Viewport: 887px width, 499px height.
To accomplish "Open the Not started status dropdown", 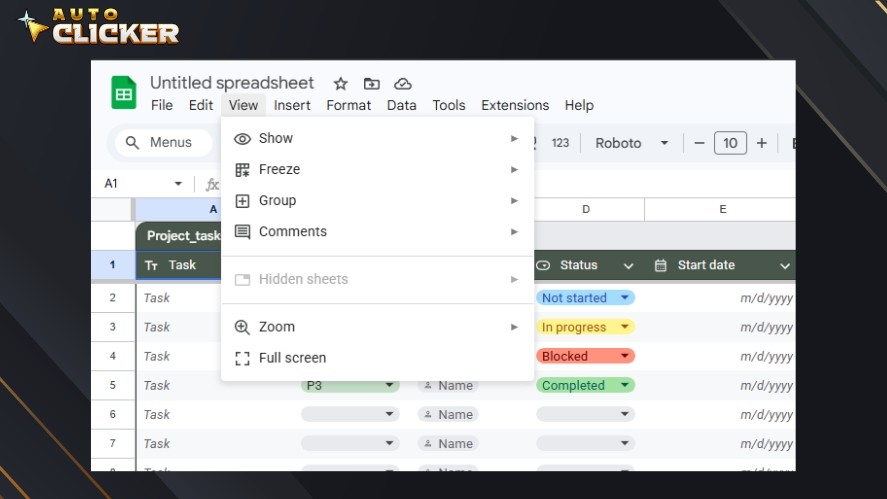I will (625, 298).
